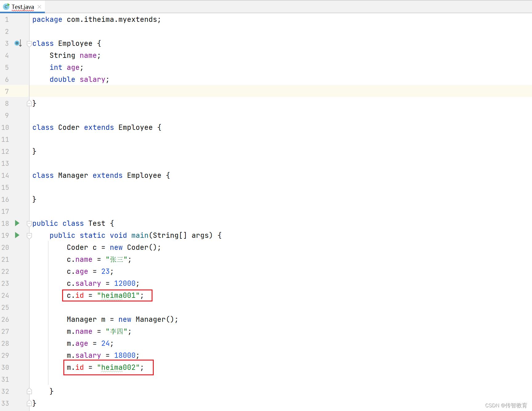Click 'Test' in public class Test

[x=97, y=223]
